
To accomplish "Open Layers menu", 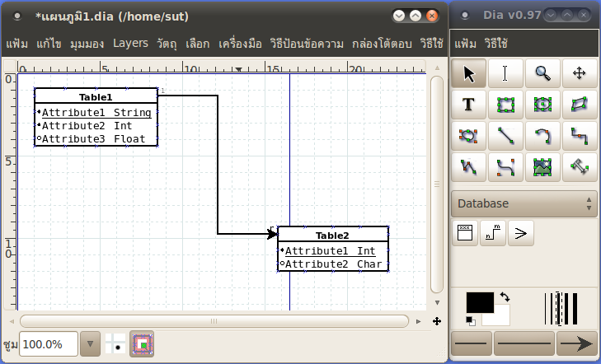I will 130,44.
